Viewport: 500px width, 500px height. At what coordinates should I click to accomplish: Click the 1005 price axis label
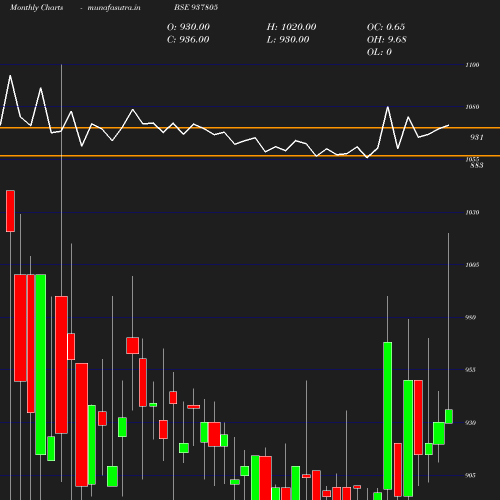click(472, 265)
